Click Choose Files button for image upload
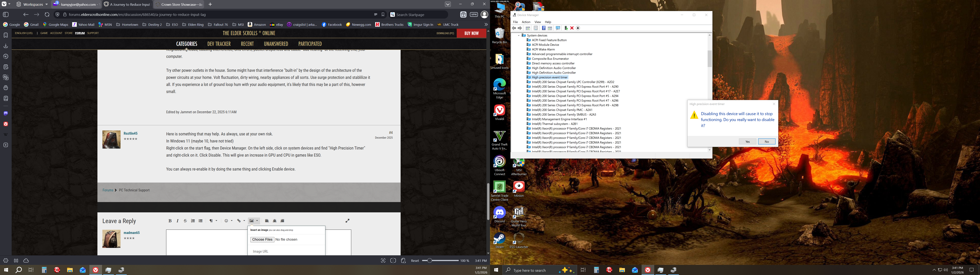Image resolution: width=980 pixels, height=275 pixels. [x=262, y=240]
